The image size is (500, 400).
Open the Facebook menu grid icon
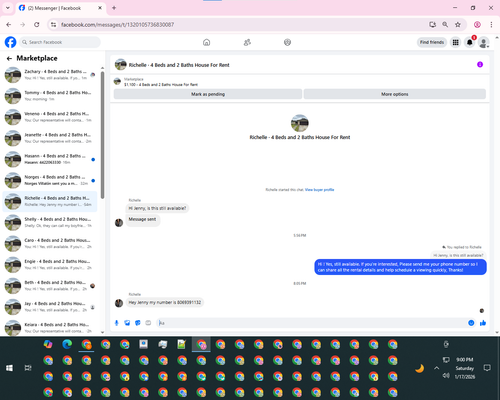(x=455, y=42)
